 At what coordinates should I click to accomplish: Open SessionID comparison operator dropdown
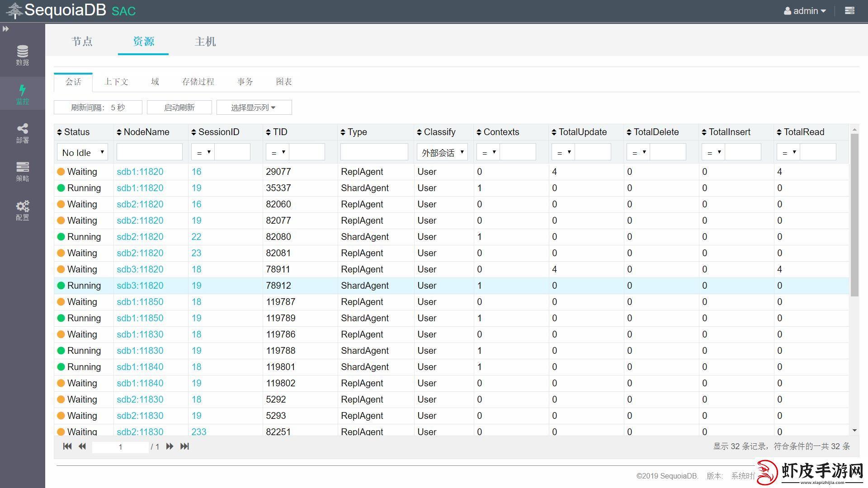tap(203, 152)
